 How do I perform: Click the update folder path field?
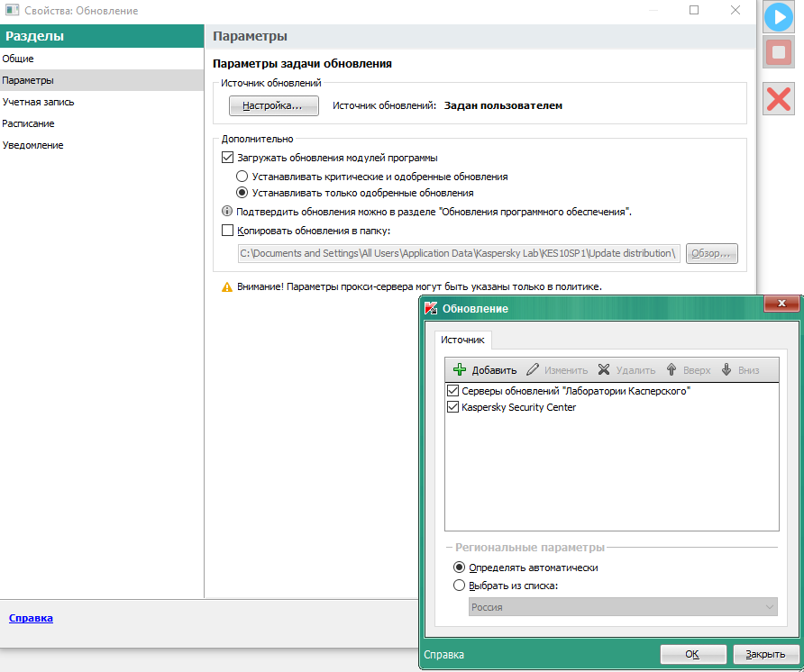click(458, 253)
